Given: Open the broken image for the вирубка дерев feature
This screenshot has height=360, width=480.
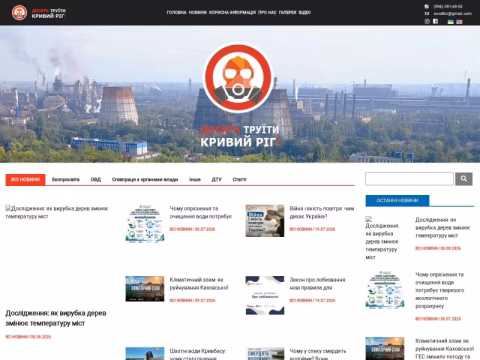Looking at the screenshot, I should (57, 212).
